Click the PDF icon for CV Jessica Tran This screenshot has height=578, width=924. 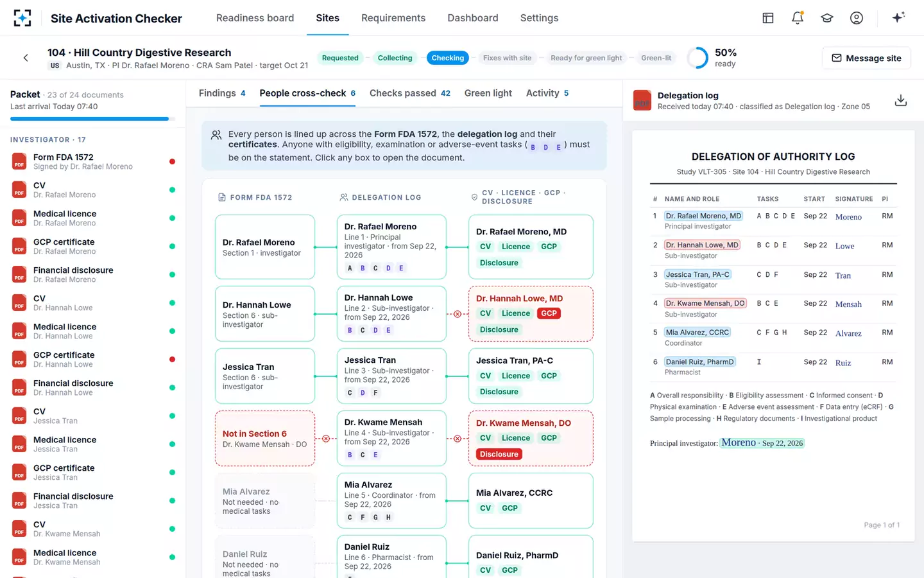pos(19,416)
